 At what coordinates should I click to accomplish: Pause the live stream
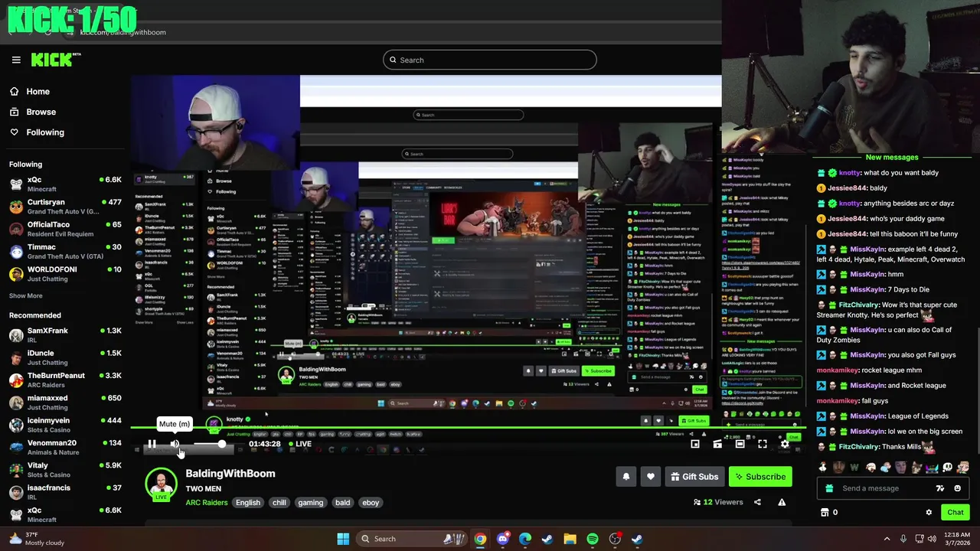[152, 444]
